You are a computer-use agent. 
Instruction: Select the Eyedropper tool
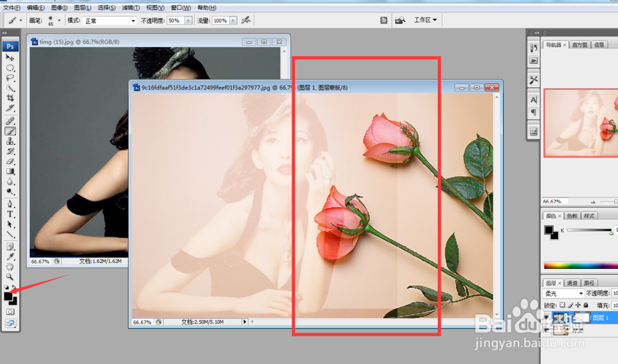tap(11, 257)
